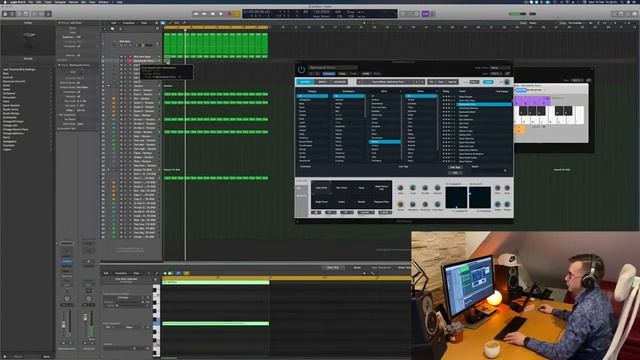Open the Mix menu
Viewport: 640px width, 360px height.
(84, 2)
